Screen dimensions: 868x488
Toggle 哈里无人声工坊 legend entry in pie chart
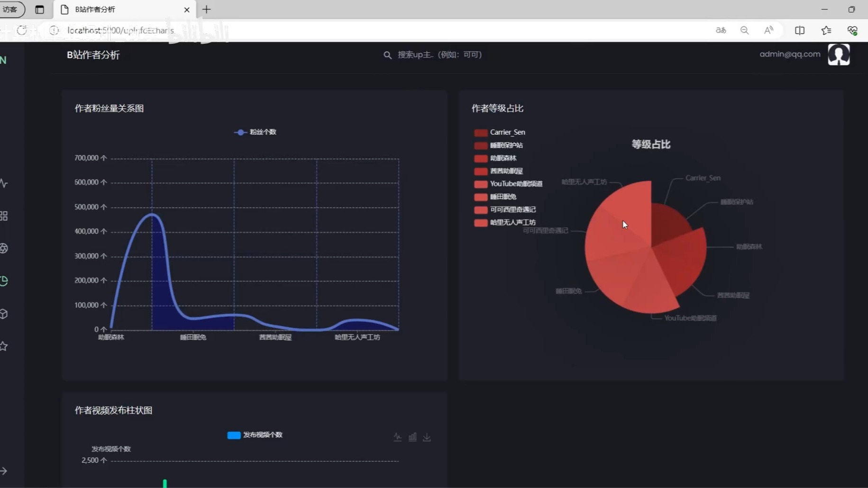505,222
